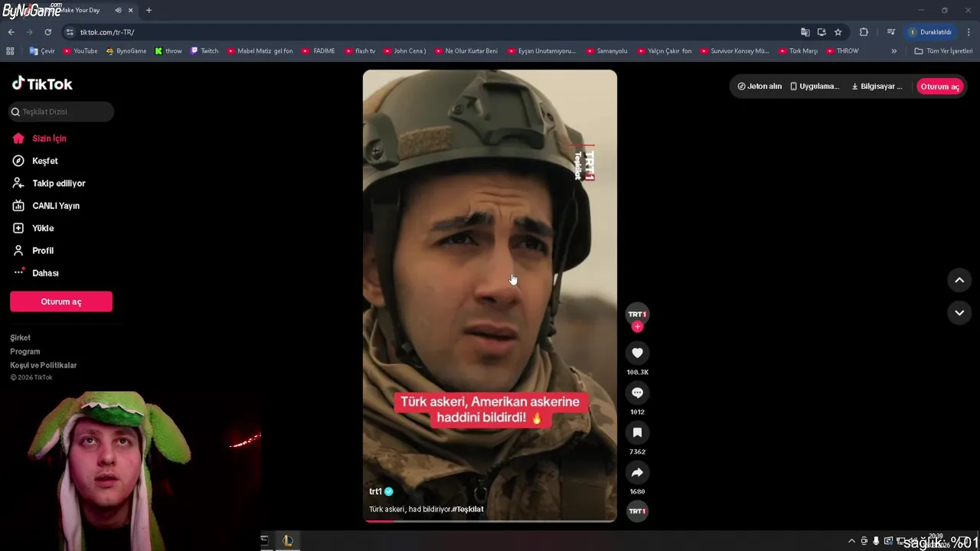Open the Duraklatıldı profile chip

click(930, 32)
